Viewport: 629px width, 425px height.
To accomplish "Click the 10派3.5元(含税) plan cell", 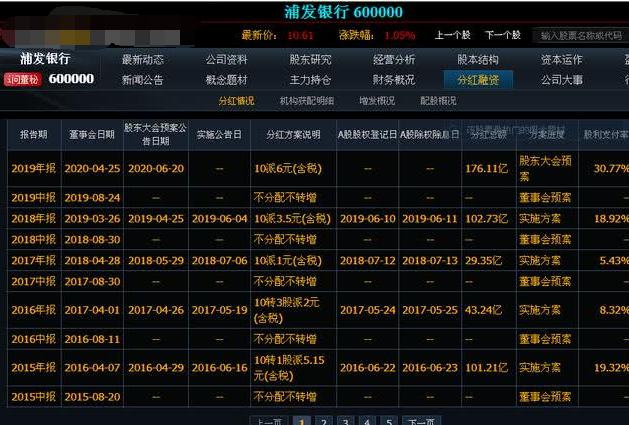I will [292, 219].
